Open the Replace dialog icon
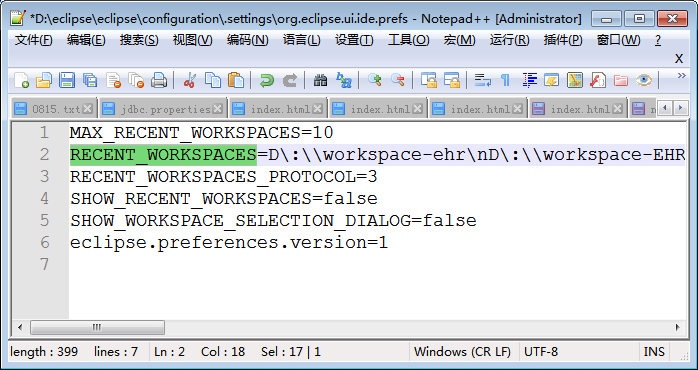This screenshot has width=698, height=370. [x=344, y=81]
